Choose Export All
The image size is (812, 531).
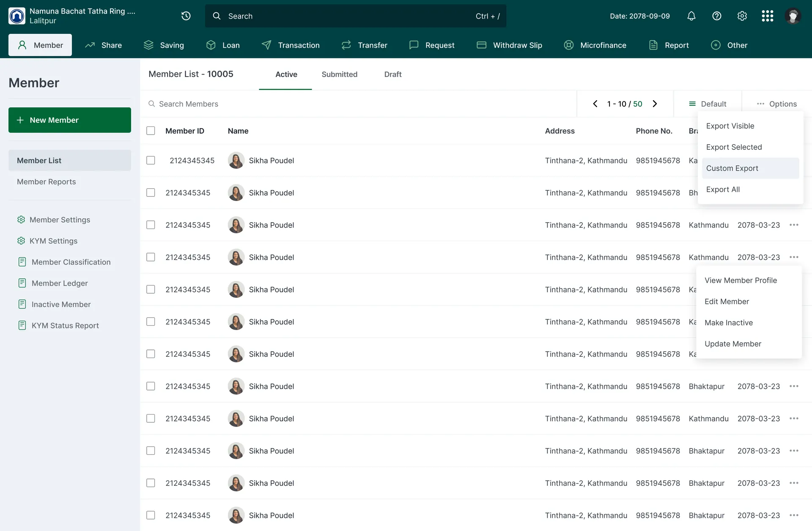[x=750, y=190]
